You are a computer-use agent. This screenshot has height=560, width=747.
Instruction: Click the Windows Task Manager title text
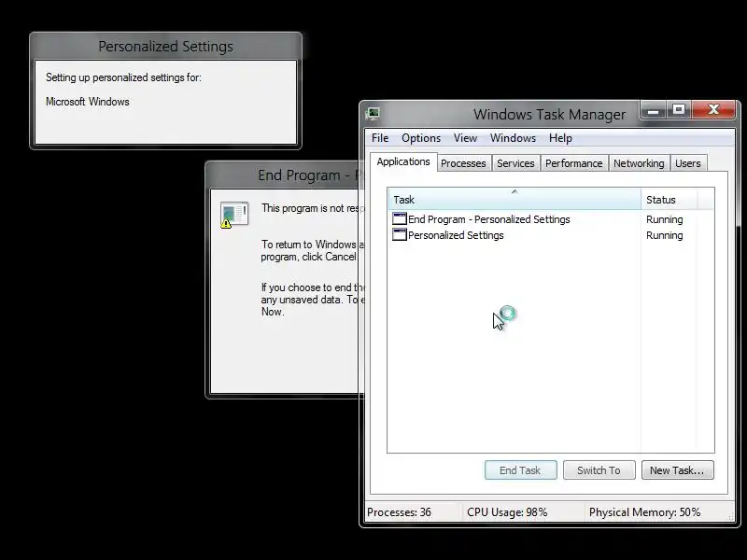coord(549,114)
